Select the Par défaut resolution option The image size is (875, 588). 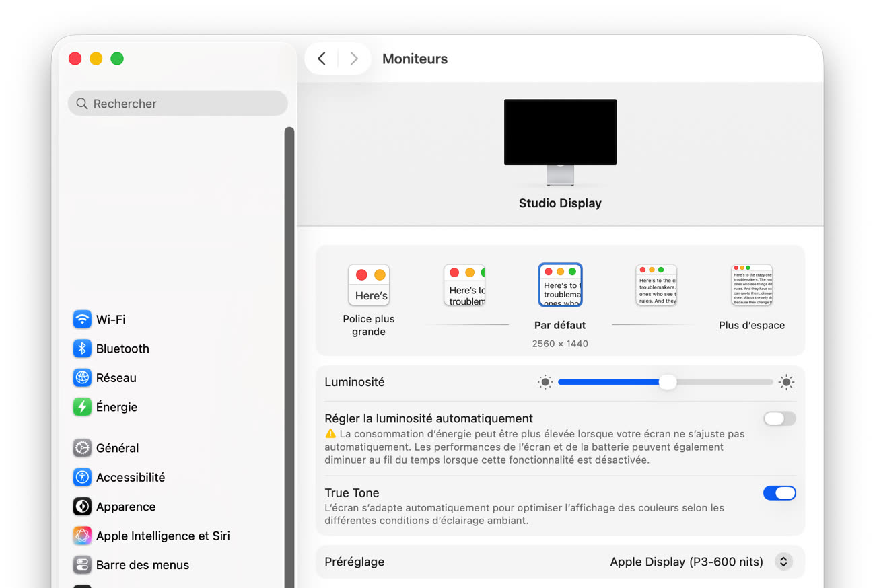point(560,285)
